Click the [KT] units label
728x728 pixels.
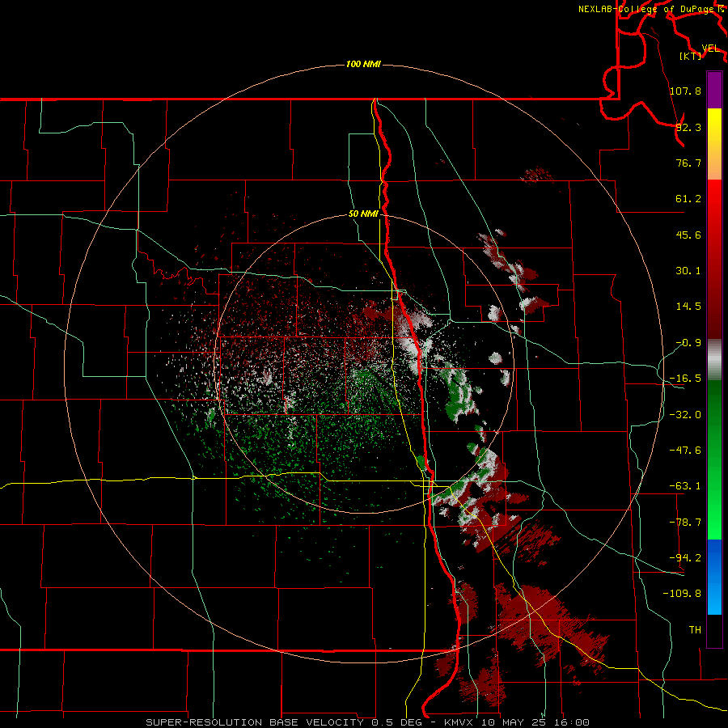tap(691, 56)
